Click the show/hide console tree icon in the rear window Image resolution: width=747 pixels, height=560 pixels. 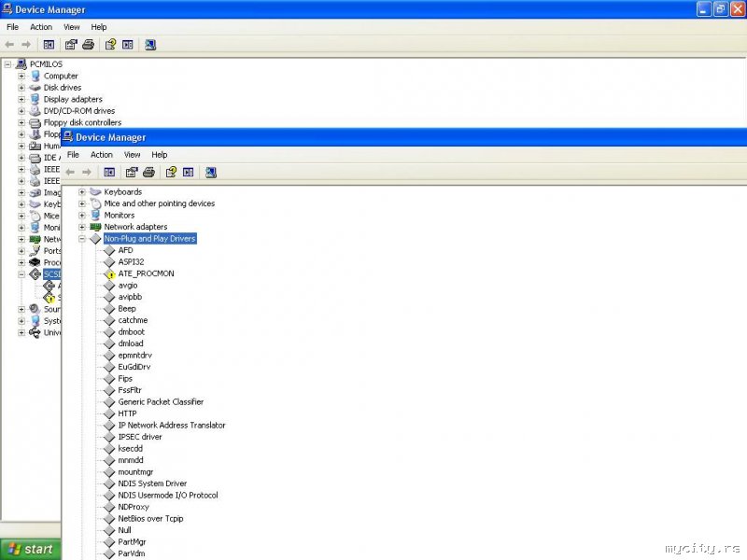pos(49,45)
